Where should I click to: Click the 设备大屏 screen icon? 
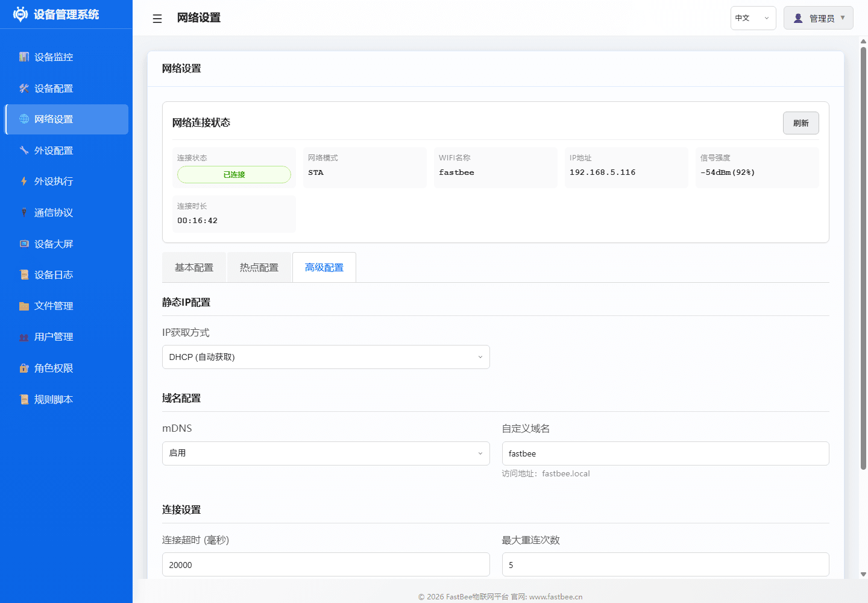tap(24, 244)
